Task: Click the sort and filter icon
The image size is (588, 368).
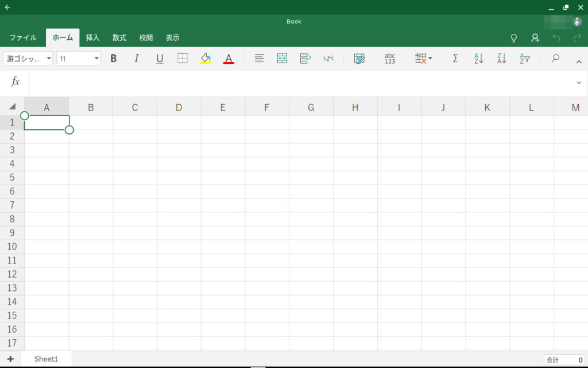Action: (525, 58)
